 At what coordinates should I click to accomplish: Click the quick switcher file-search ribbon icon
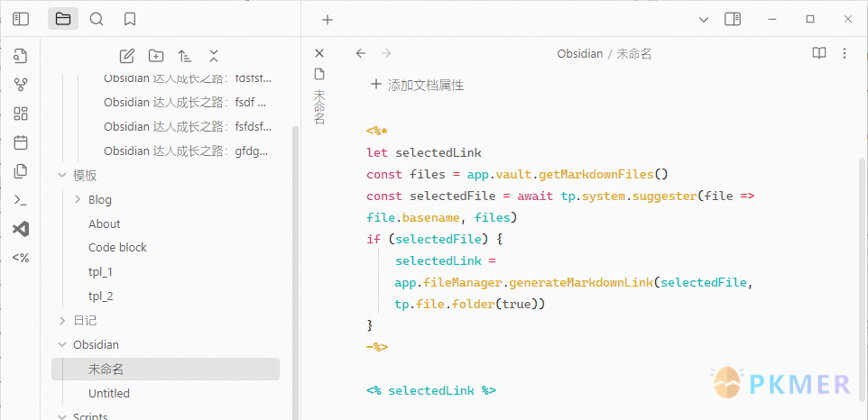(21, 56)
